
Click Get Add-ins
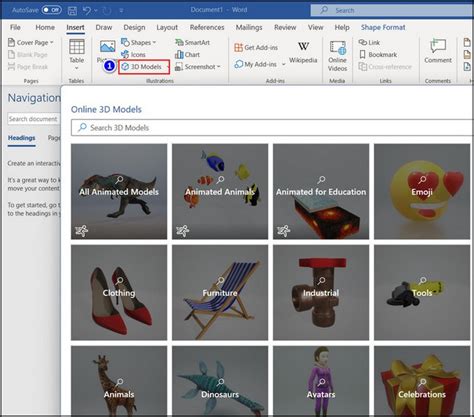point(256,48)
